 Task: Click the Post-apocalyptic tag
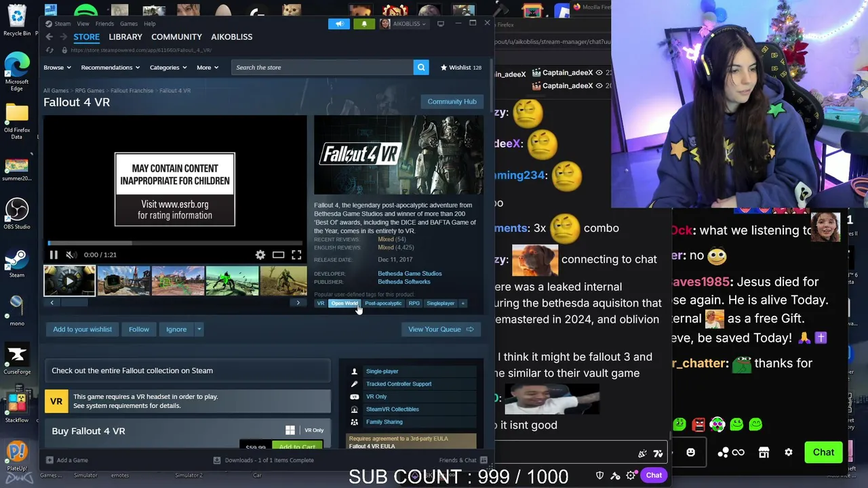(x=383, y=303)
